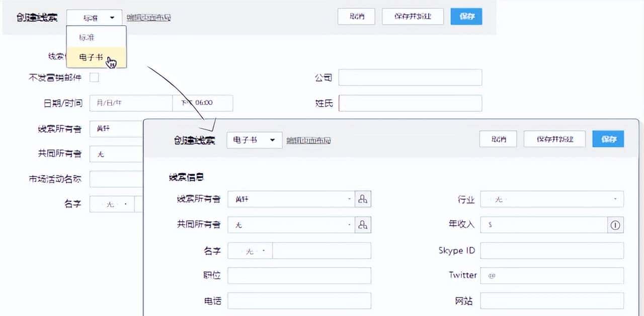Viewport: 644px width, 316px height.
Task: Click the 公司 company input field
Action: point(410,77)
